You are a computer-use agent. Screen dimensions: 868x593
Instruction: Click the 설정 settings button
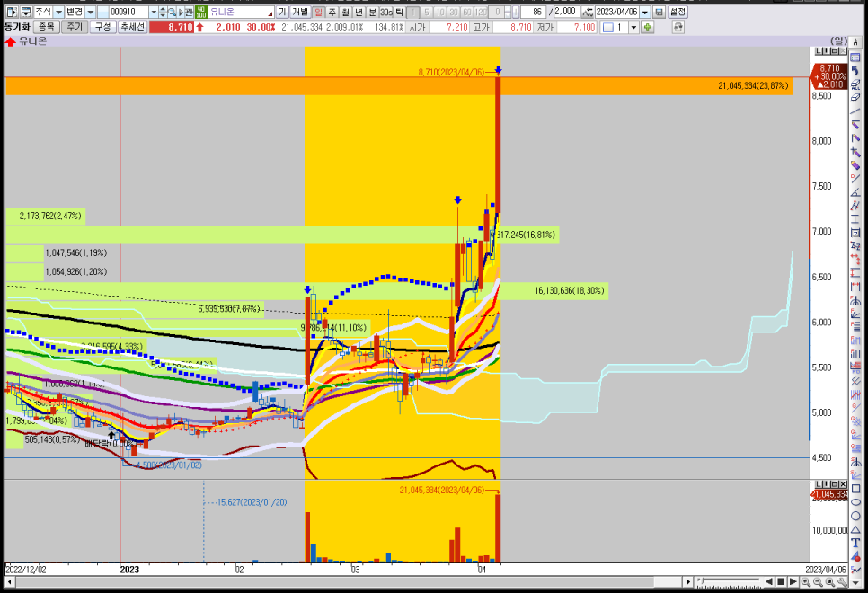tap(678, 12)
